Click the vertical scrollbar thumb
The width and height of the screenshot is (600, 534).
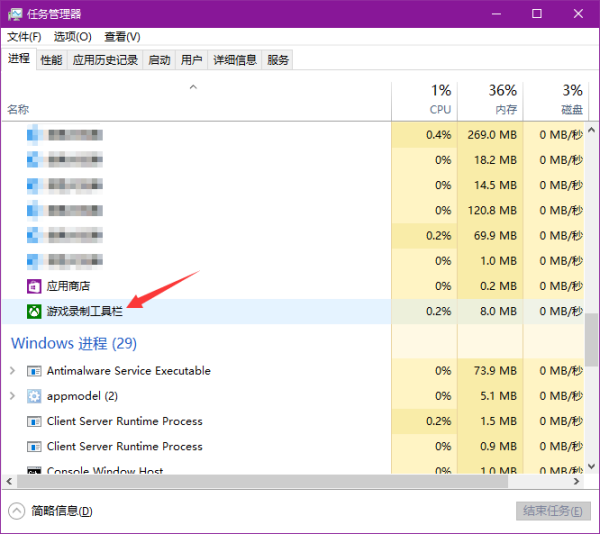[592, 340]
